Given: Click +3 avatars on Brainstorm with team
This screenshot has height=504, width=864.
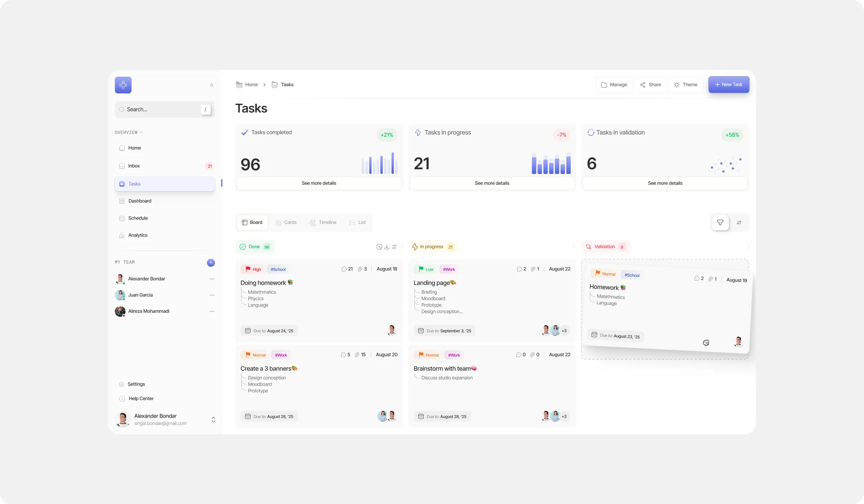Looking at the screenshot, I should coord(564,417).
